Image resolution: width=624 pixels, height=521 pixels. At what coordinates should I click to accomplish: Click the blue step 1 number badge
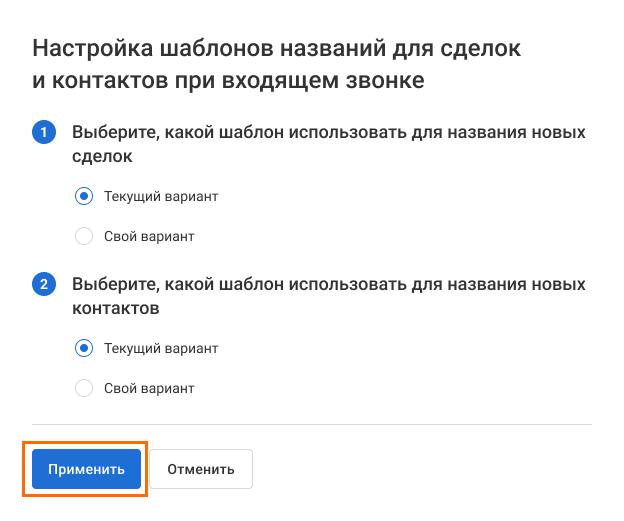click(x=44, y=133)
